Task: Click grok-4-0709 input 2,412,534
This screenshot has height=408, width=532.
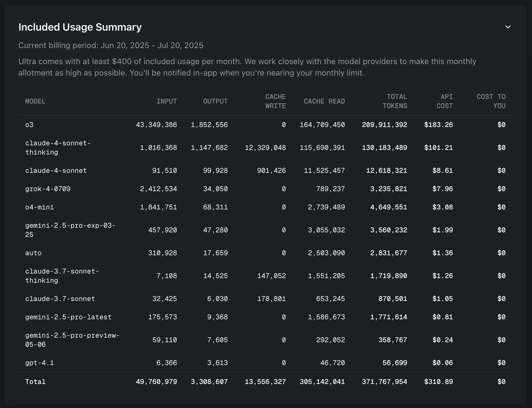Action: coord(158,189)
